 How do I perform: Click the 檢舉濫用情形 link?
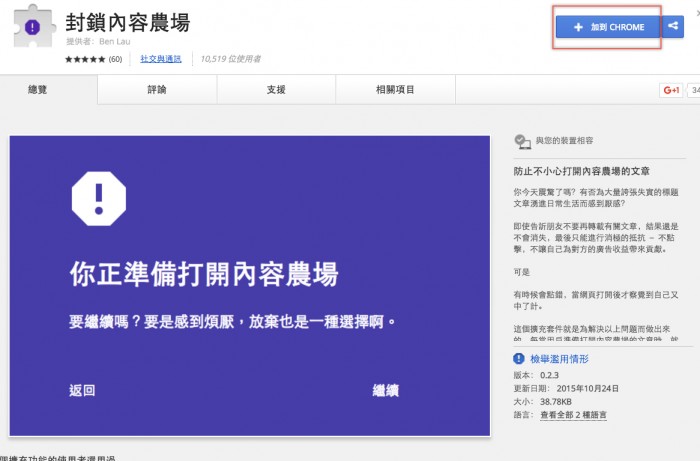point(559,359)
